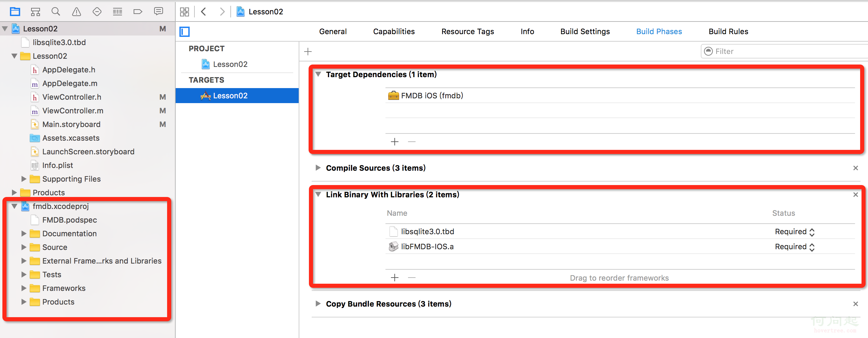Open the symbol navigator icon
This screenshot has width=868, height=338.
pos(36,12)
